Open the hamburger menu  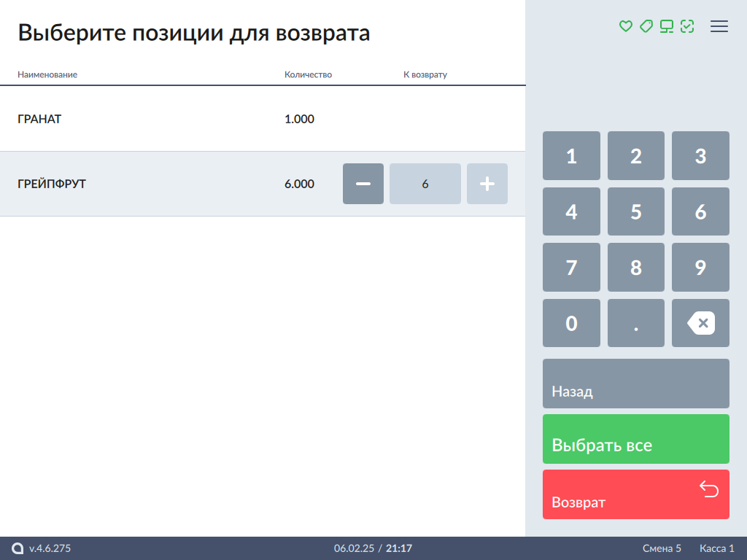(719, 26)
